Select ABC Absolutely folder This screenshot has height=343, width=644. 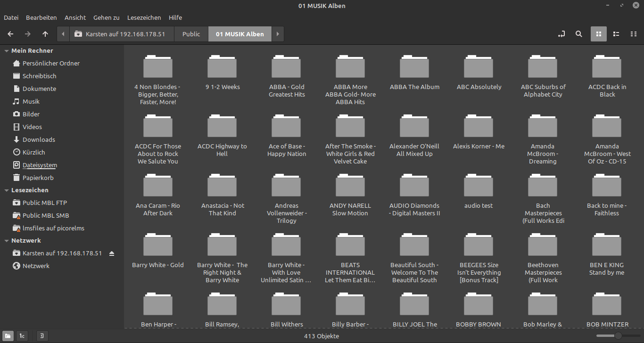479,73
